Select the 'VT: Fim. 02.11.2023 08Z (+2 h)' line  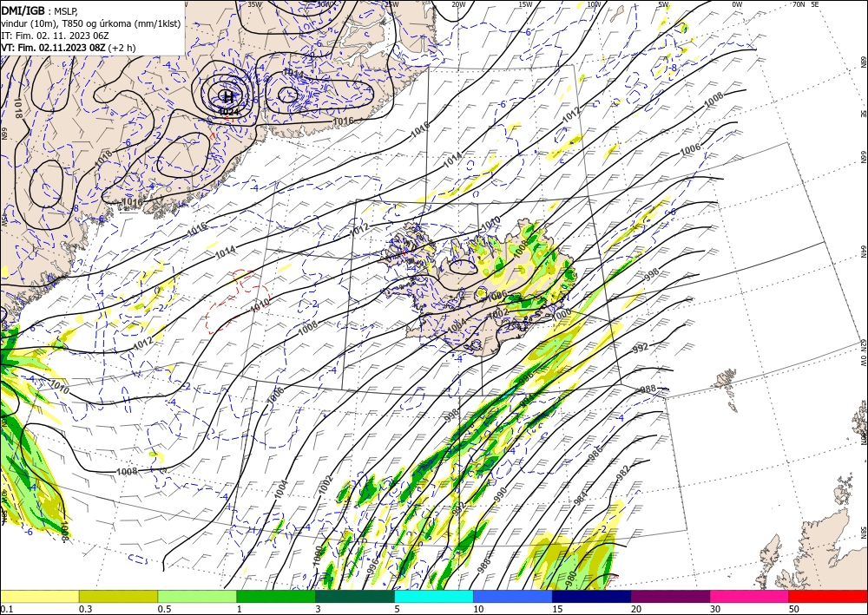(x=68, y=48)
